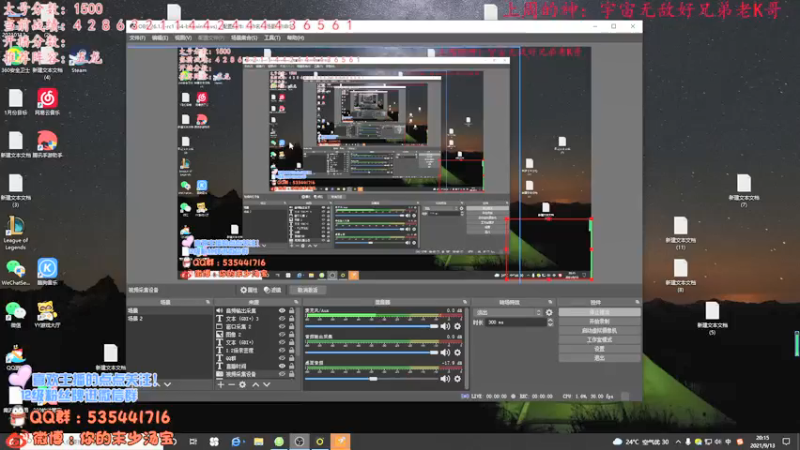800x450 pixels.
Task: Open source properties gear below the sources list
Action: coord(242,385)
